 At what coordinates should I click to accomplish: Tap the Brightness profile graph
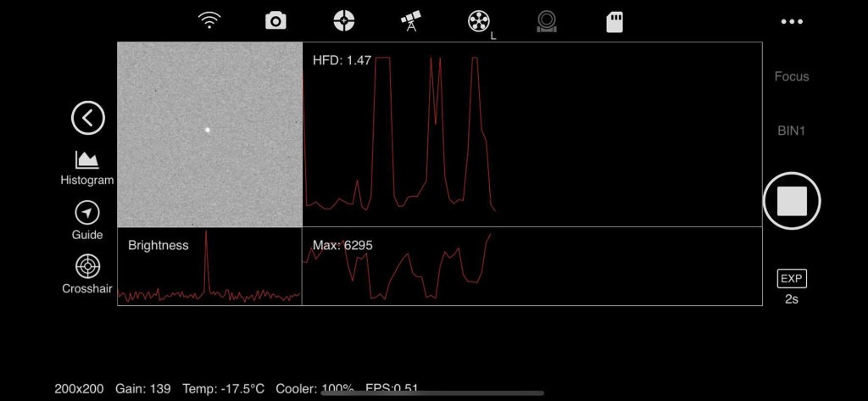tap(209, 266)
